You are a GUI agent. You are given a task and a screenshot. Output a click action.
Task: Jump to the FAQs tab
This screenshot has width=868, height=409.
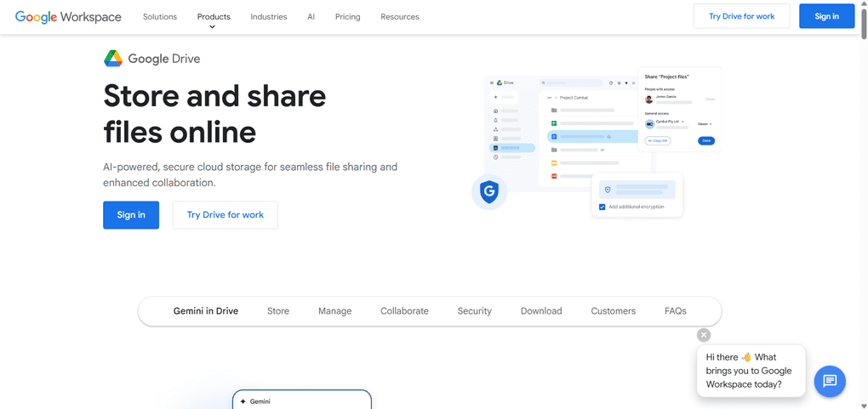(676, 311)
